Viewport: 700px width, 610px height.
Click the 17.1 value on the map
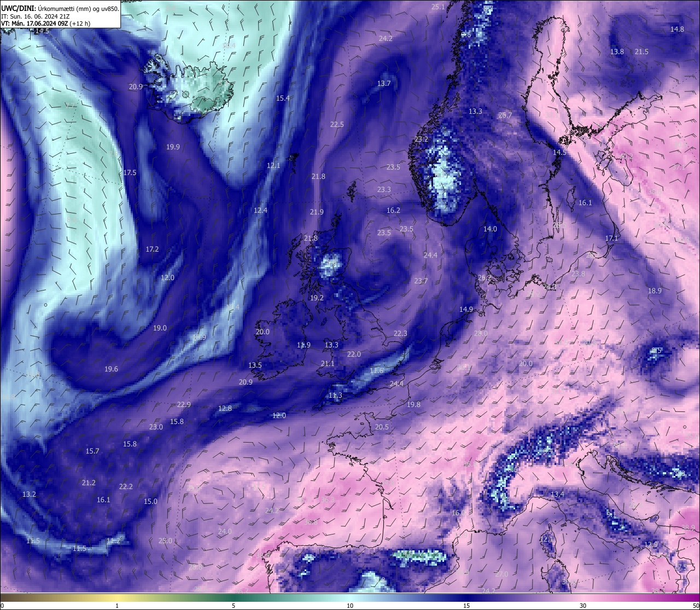coord(611,238)
